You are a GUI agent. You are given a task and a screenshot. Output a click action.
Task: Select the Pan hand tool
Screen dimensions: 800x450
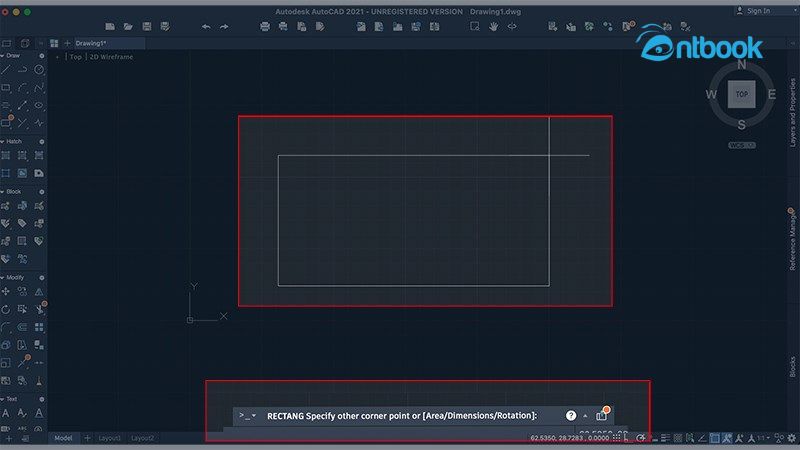[493, 26]
